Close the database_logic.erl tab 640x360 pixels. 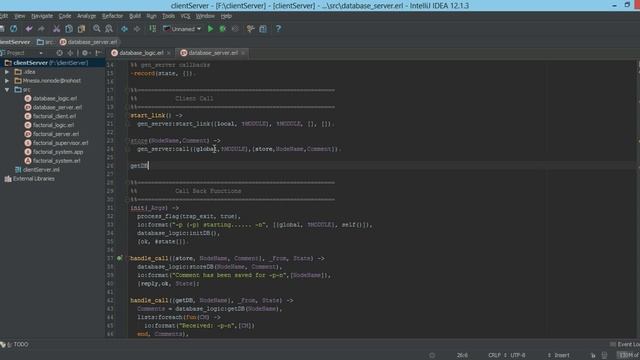tap(169, 53)
